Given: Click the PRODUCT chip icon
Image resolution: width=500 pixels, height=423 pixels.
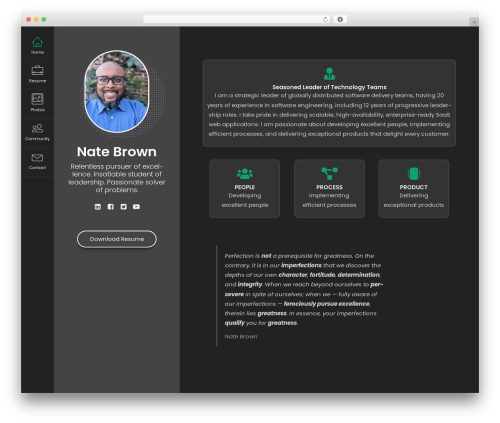Looking at the screenshot, I should pos(414,173).
